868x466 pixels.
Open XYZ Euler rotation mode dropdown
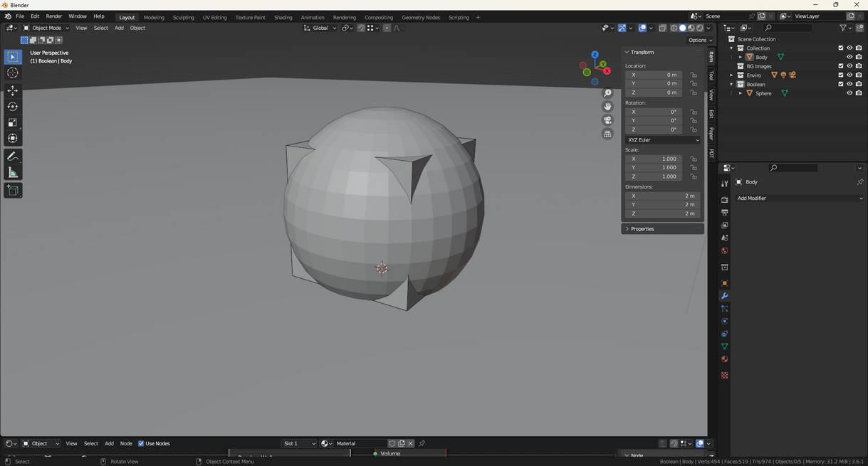662,140
